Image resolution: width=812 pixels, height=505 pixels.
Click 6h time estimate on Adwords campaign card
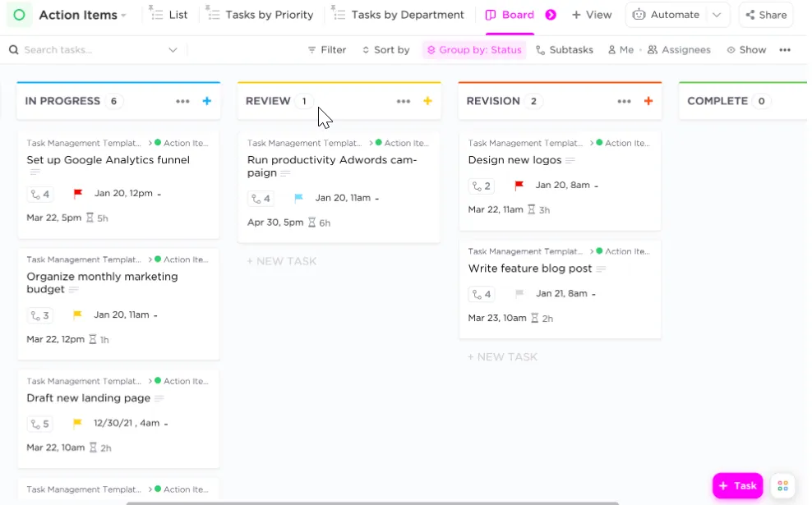pyautogui.click(x=320, y=223)
